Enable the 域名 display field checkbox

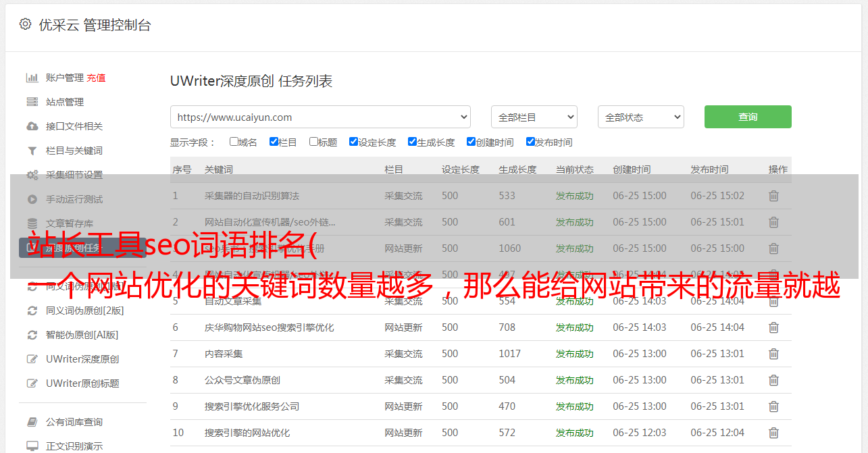click(x=234, y=142)
